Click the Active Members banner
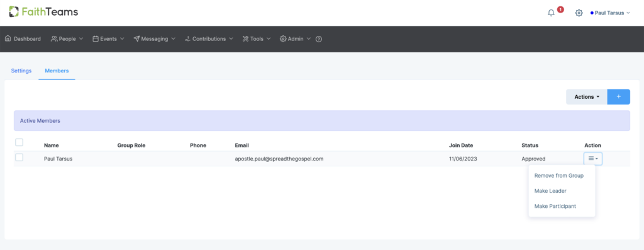644x250 pixels. 321,121
